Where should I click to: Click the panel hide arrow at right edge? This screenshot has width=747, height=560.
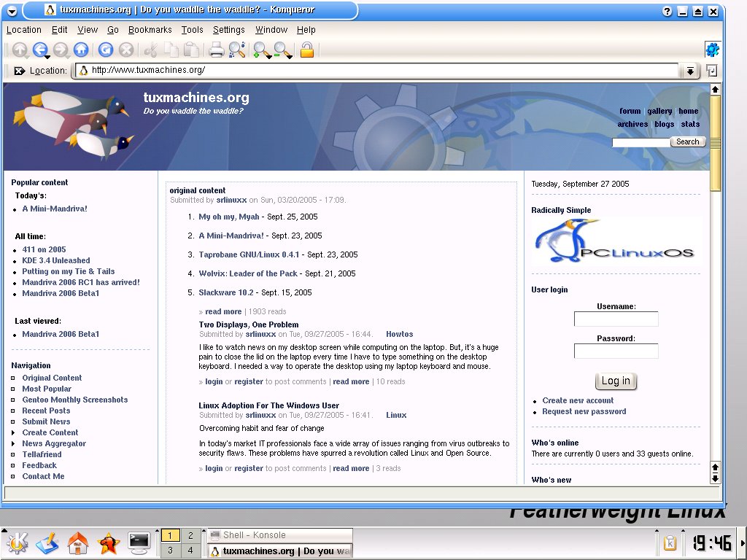click(743, 542)
